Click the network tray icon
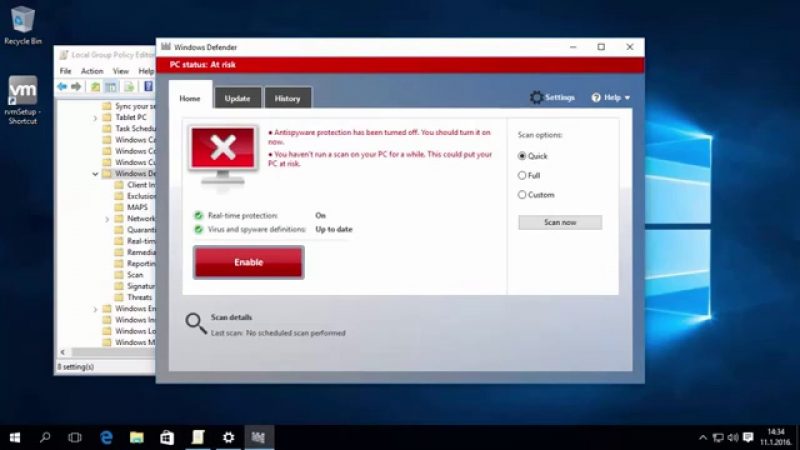This screenshot has height=450, width=800. click(718, 437)
